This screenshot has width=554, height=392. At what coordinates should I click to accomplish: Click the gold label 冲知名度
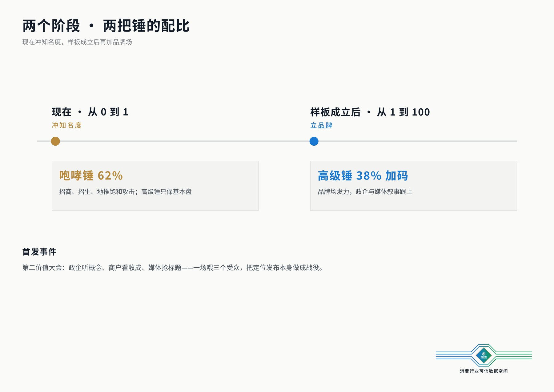tap(67, 125)
